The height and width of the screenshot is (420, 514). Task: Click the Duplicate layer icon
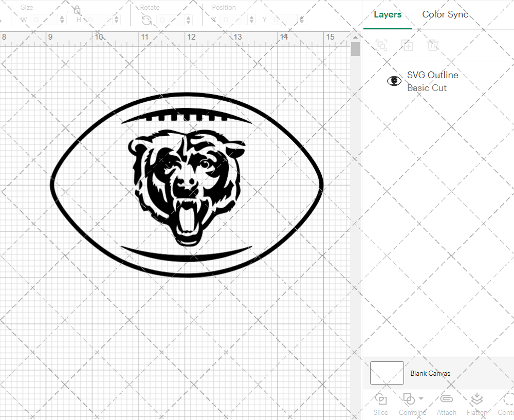pyautogui.click(x=407, y=45)
